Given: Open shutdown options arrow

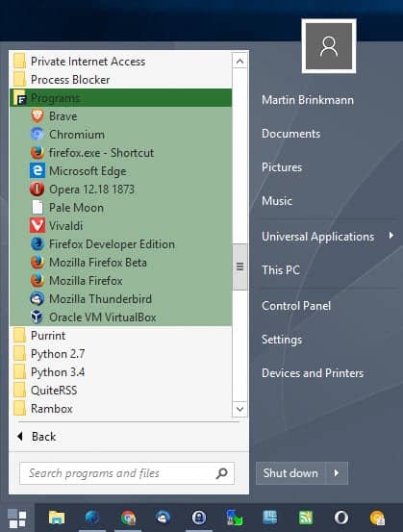Looking at the screenshot, I should click(x=337, y=473).
